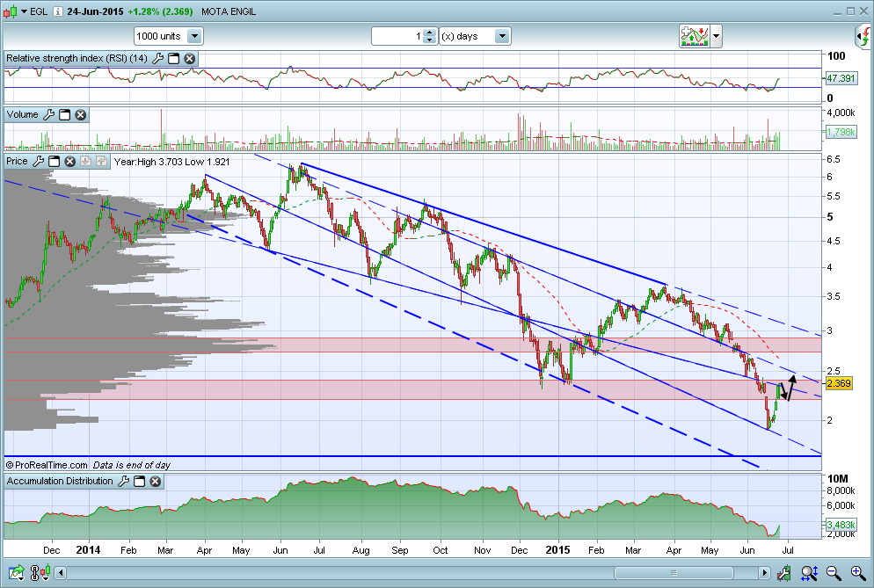Click the auto-fit zoom icon

809,572
